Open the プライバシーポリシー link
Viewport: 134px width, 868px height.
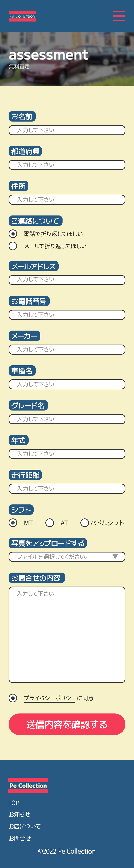(50, 698)
